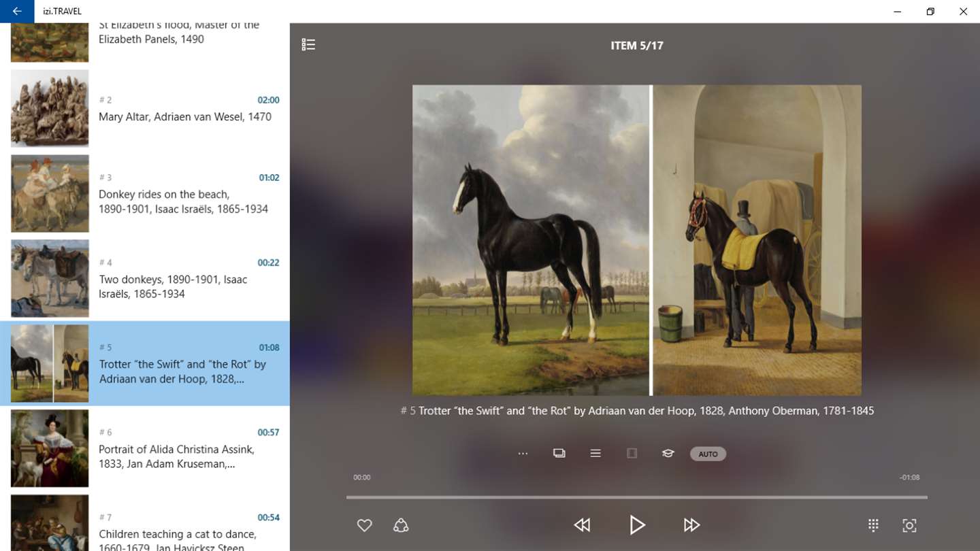Image resolution: width=980 pixels, height=551 pixels.
Task: Click the 01:02 duration of item 3
Action: 269,178
